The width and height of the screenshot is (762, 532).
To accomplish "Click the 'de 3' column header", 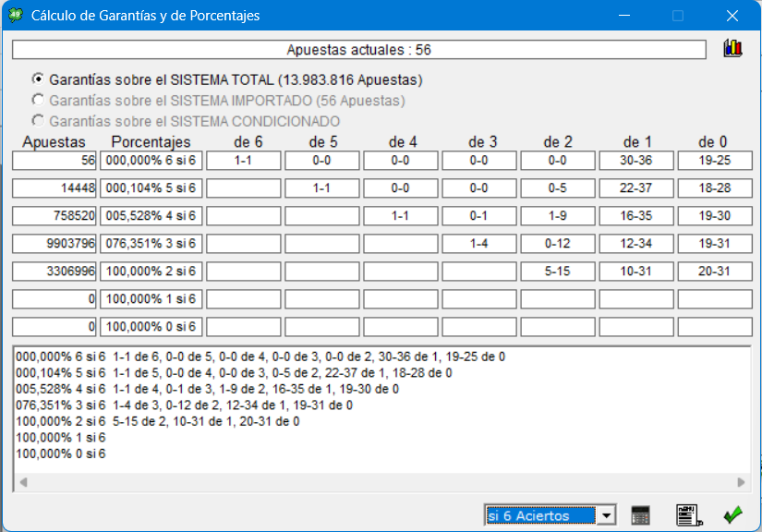I will [482, 142].
